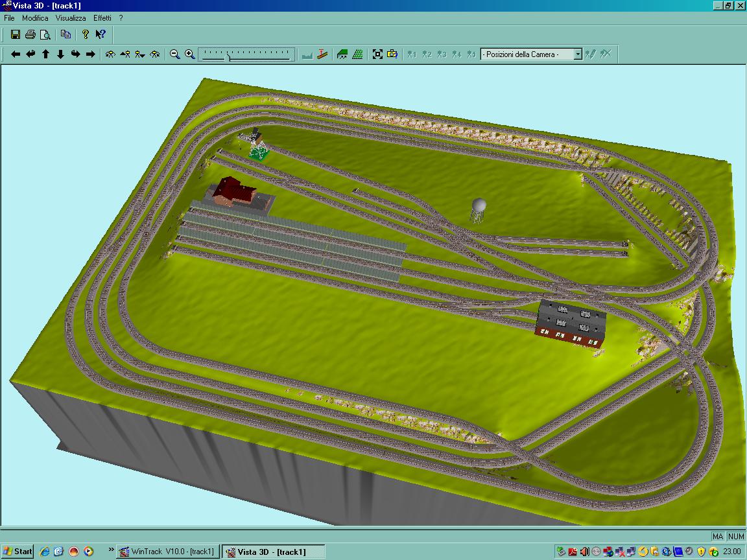Select camera position 1

click(412, 54)
